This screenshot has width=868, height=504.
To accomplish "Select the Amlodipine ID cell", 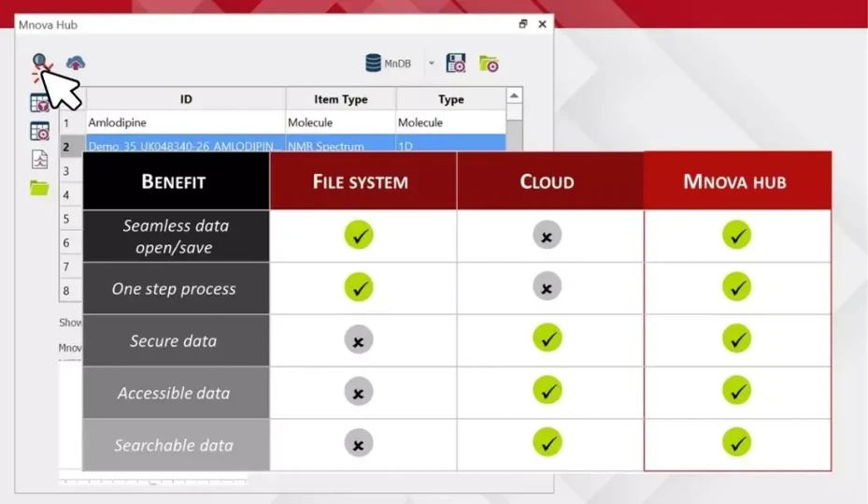I will [x=185, y=122].
